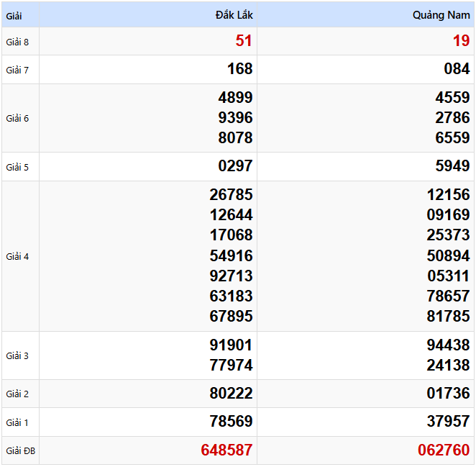Click the Giải header cell
Image resolution: width=476 pixels, height=467 pixels.
(x=14, y=15)
